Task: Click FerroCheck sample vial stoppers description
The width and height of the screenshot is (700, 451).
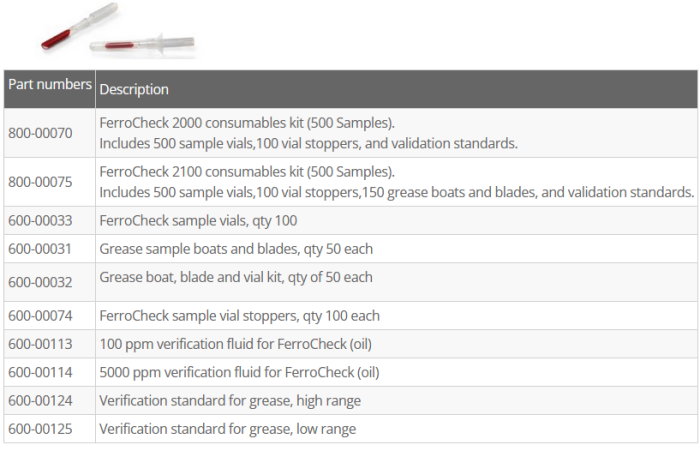Action: coord(239,316)
